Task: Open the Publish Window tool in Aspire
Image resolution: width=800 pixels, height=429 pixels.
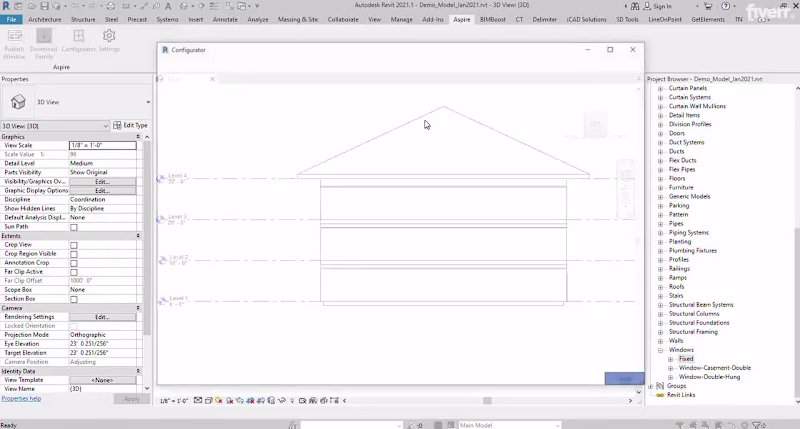Action: coord(14,44)
